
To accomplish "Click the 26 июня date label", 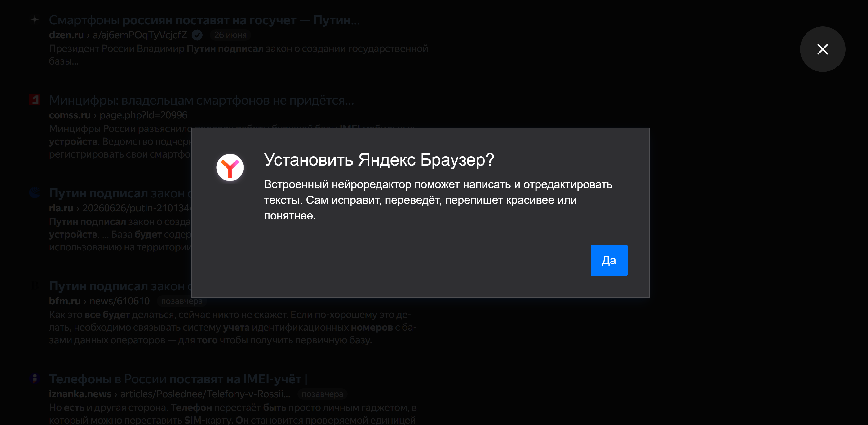I will point(230,35).
